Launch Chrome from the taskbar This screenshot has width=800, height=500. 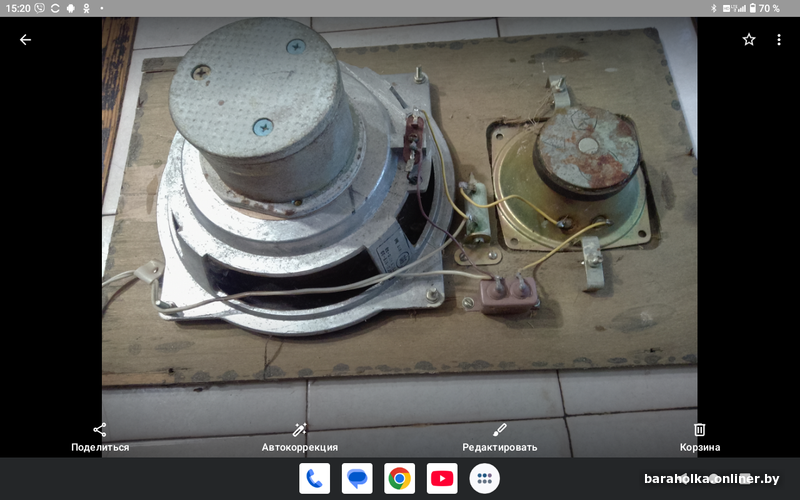click(x=399, y=479)
